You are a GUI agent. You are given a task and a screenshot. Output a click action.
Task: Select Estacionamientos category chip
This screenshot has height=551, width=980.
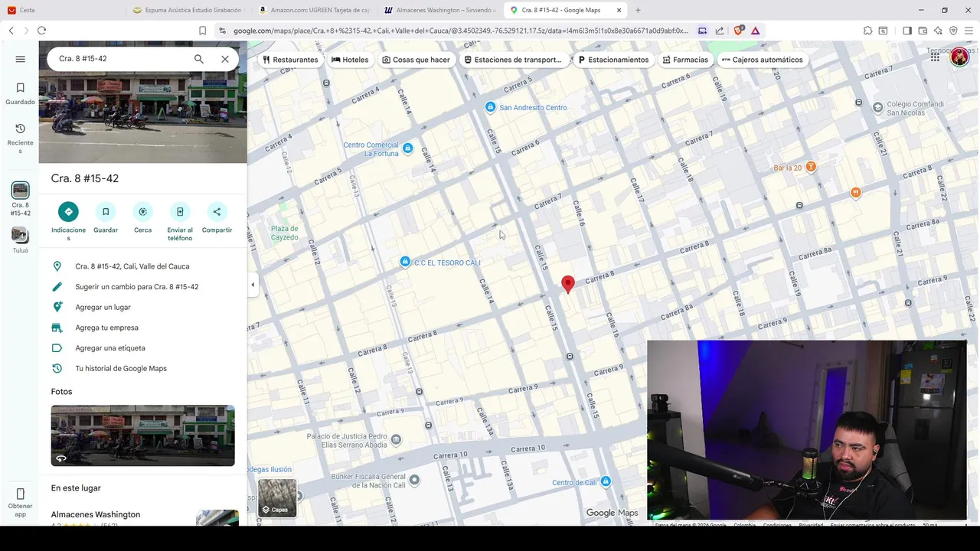[613, 60]
